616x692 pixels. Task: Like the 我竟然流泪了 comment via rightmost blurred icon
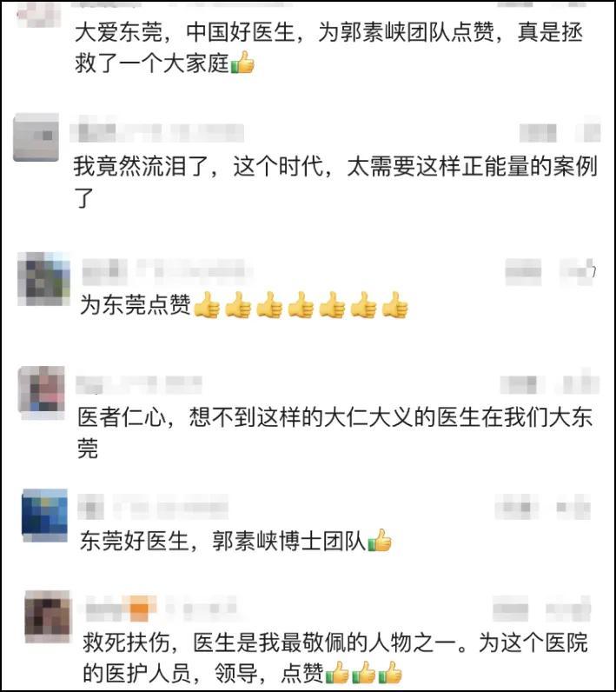click(591, 131)
